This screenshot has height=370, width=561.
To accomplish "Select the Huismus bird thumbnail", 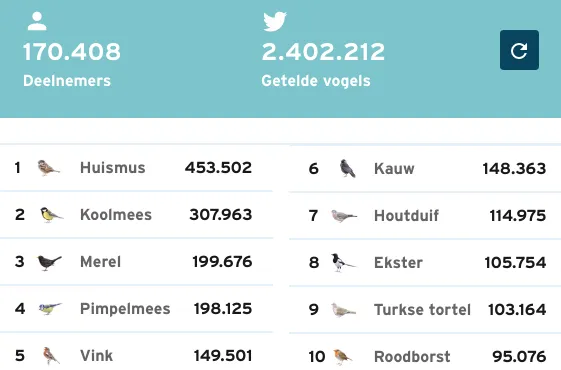I will coord(48,167).
